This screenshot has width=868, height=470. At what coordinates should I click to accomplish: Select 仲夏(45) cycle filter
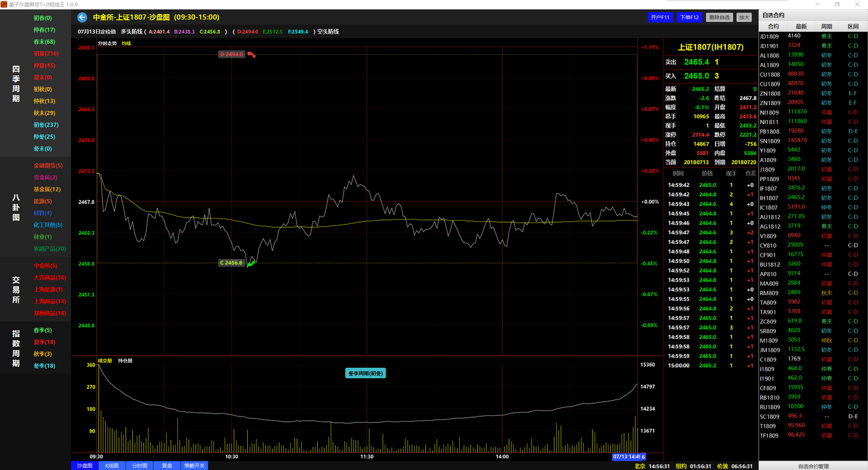pos(44,65)
